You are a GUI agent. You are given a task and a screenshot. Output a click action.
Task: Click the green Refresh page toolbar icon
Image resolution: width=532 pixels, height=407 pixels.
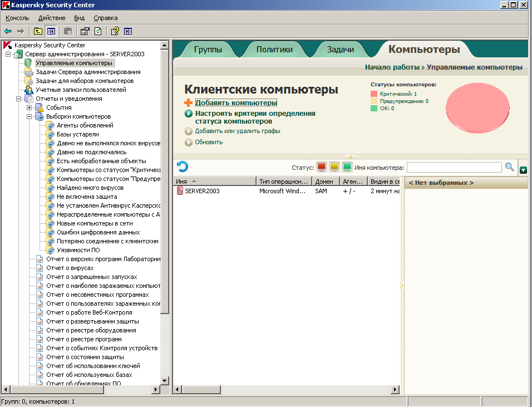[98, 31]
